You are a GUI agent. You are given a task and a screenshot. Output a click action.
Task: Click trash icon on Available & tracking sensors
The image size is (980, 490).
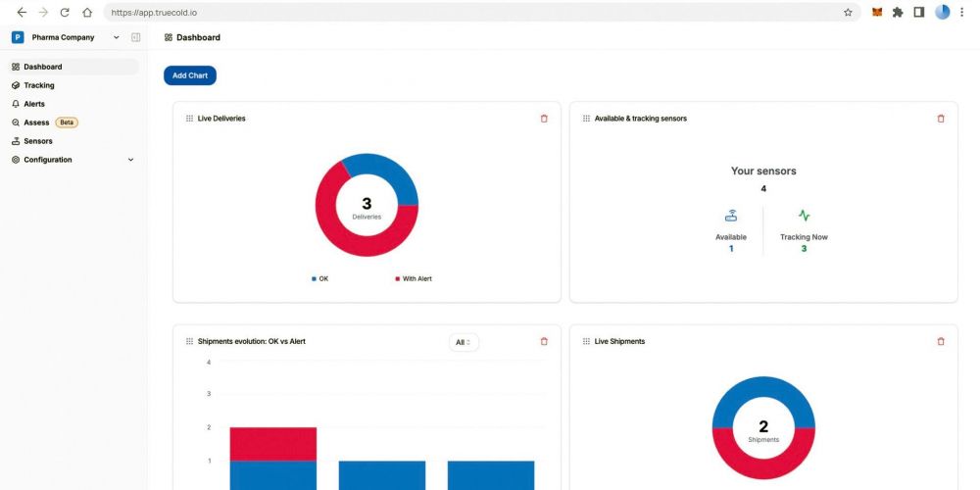tap(941, 119)
